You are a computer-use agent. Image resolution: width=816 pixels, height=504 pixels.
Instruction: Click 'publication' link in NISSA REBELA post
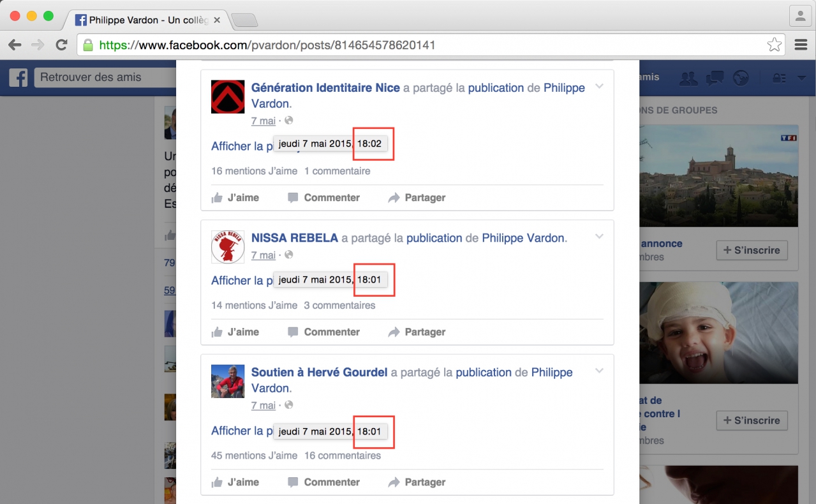(434, 238)
